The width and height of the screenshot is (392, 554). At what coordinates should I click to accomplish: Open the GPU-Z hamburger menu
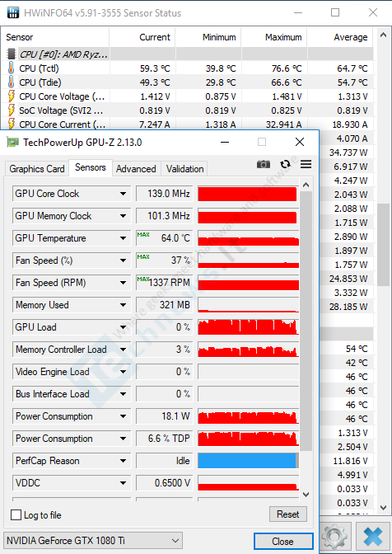point(306,164)
